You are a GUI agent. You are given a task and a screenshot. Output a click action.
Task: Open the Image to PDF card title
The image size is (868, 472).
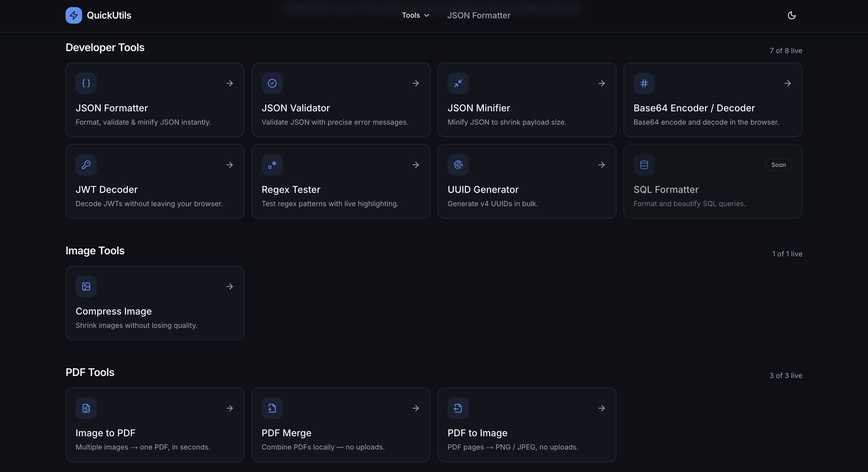click(x=105, y=433)
